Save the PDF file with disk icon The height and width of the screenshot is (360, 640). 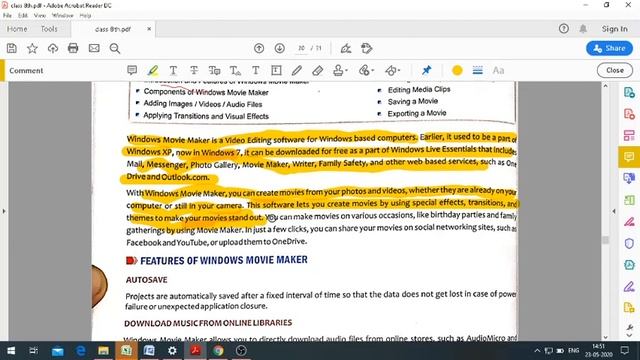[x=12, y=48]
